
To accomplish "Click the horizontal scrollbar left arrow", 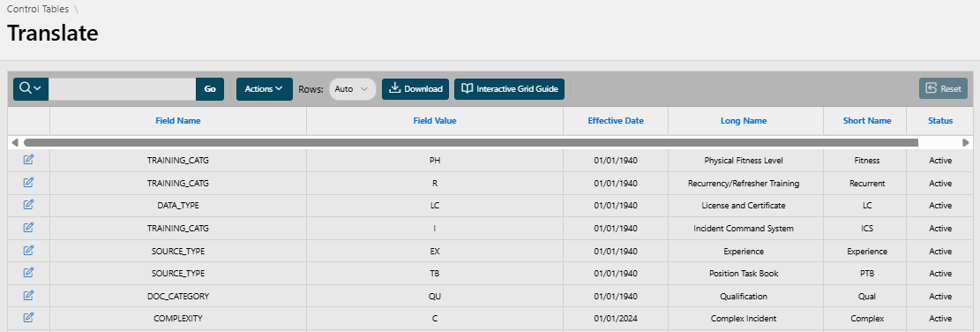I will click(15, 142).
